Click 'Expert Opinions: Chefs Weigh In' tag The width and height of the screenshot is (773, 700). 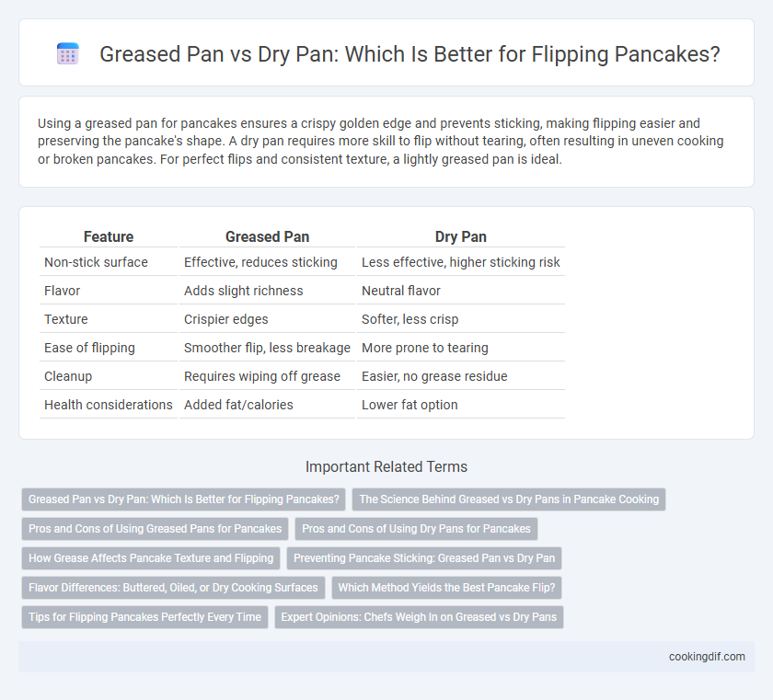(x=419, y=616)
